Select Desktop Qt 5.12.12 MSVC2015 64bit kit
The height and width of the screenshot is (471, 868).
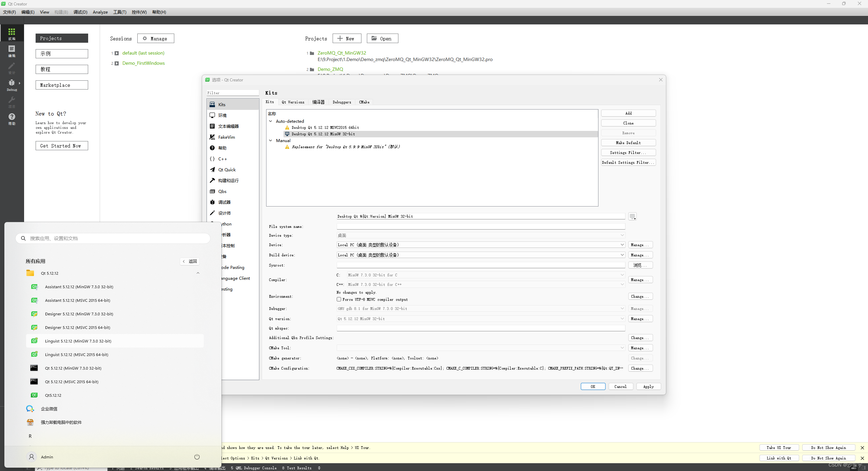[325, 127]
